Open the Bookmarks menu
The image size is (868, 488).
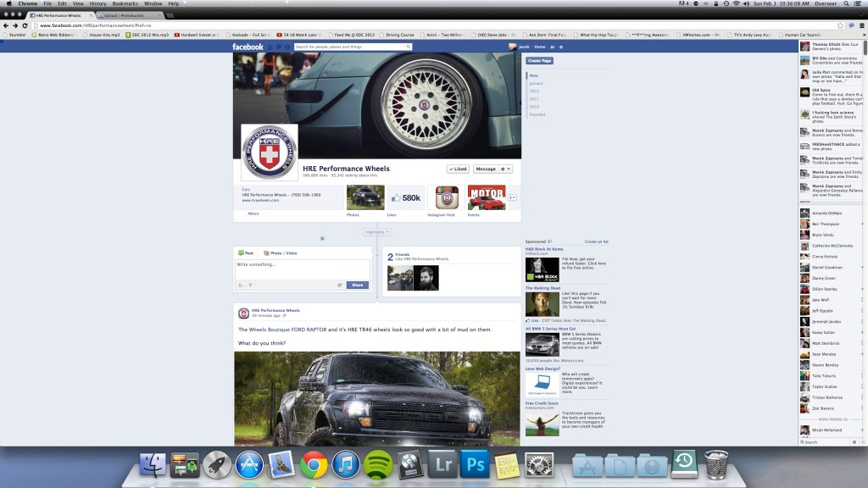(x=125, y=4)
